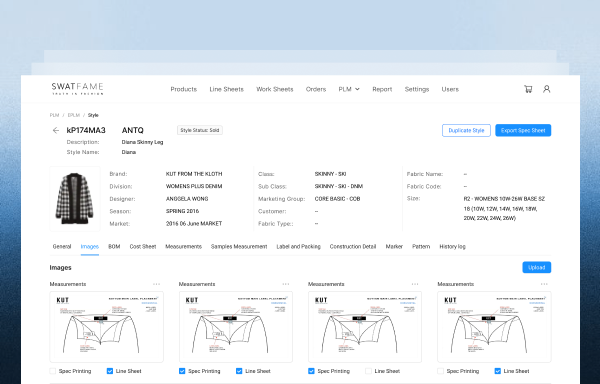Screen dimensions: 600x384
Task: Open Products in the top navigation
Action: coord(184,89)
